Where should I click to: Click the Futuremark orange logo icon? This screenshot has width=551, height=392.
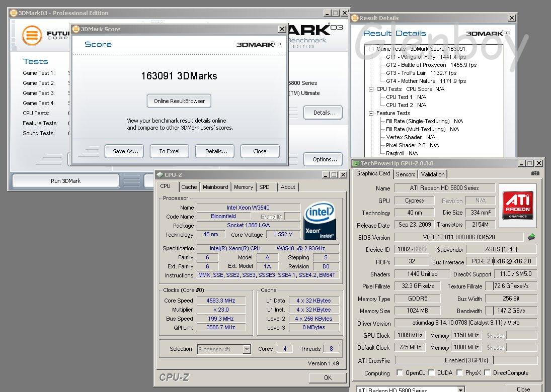[32, 36]
